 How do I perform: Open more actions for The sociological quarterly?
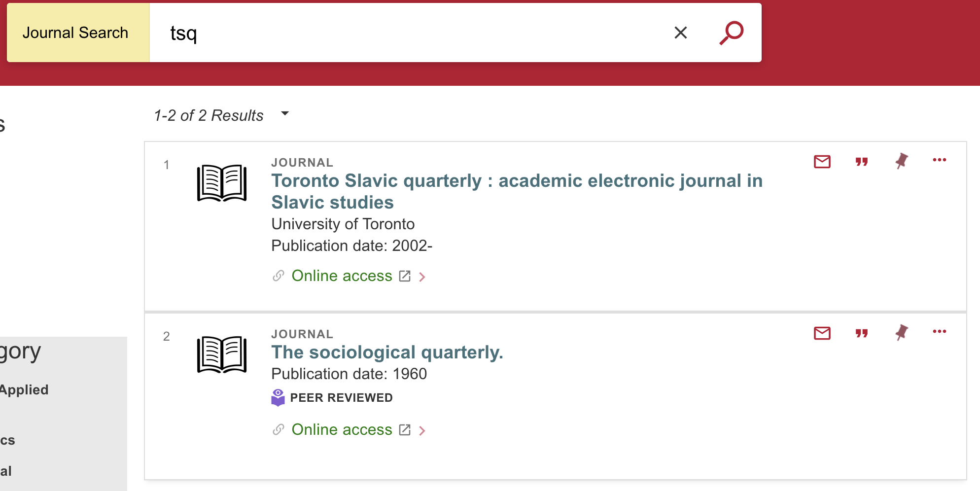coord(939,332)
